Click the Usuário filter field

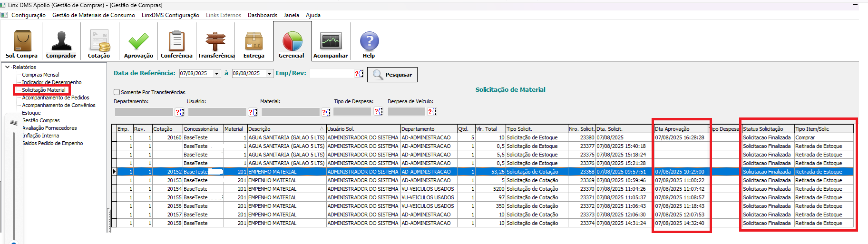[x=217, y=112]
